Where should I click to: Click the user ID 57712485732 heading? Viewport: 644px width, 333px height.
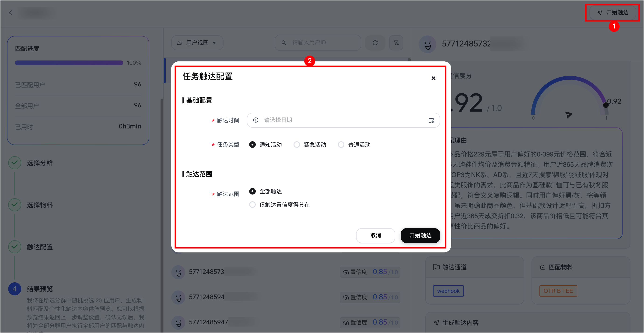coord(466,44)
